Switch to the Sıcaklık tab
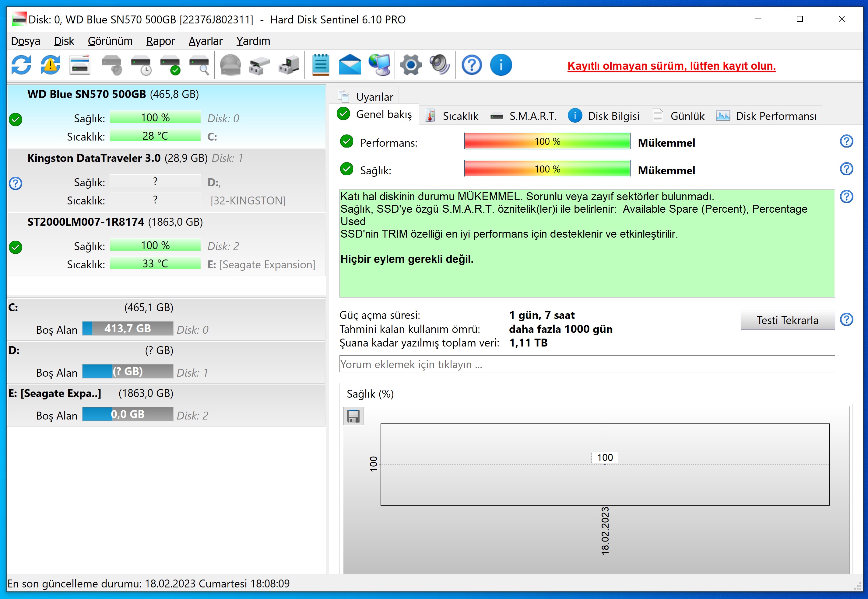 pyautogui.click(x=452, y=116)
